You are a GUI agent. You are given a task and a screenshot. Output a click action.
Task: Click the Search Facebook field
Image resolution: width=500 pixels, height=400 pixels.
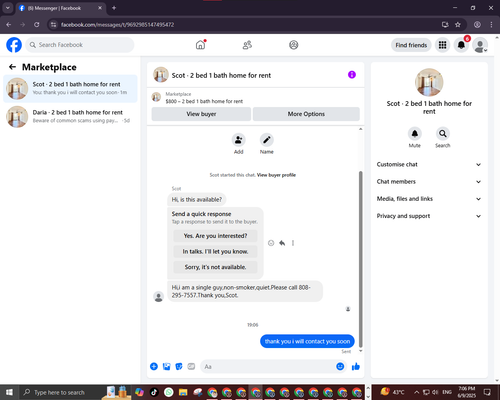80,45
